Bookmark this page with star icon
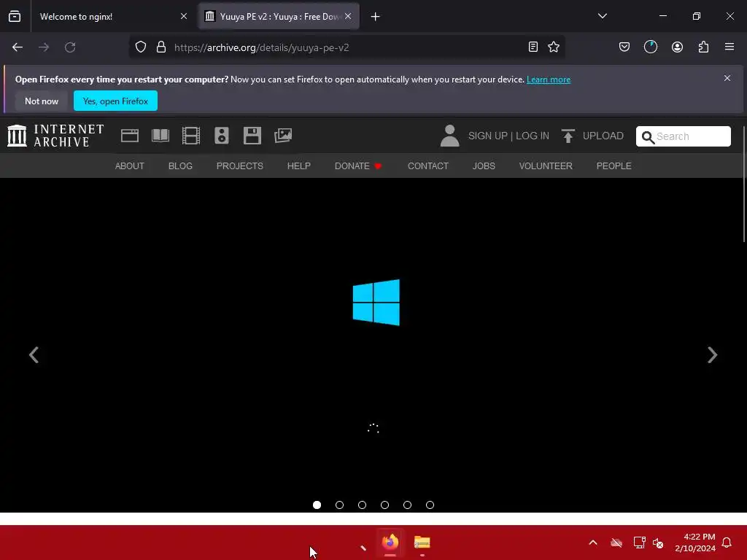 click(554, 47)
